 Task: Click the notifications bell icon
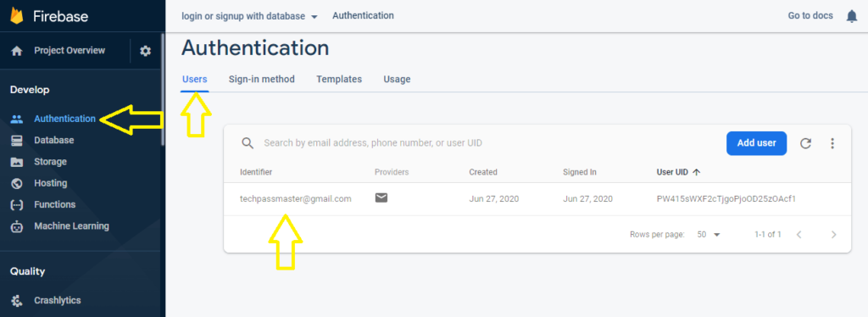click(x=852, y=16)
